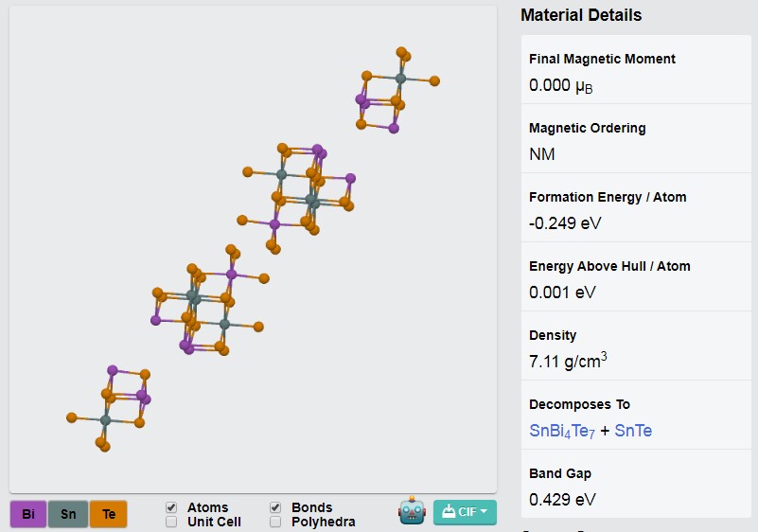
Task: Open the SnBi4Te7 decomposition link
Action: tap(562, 431)
